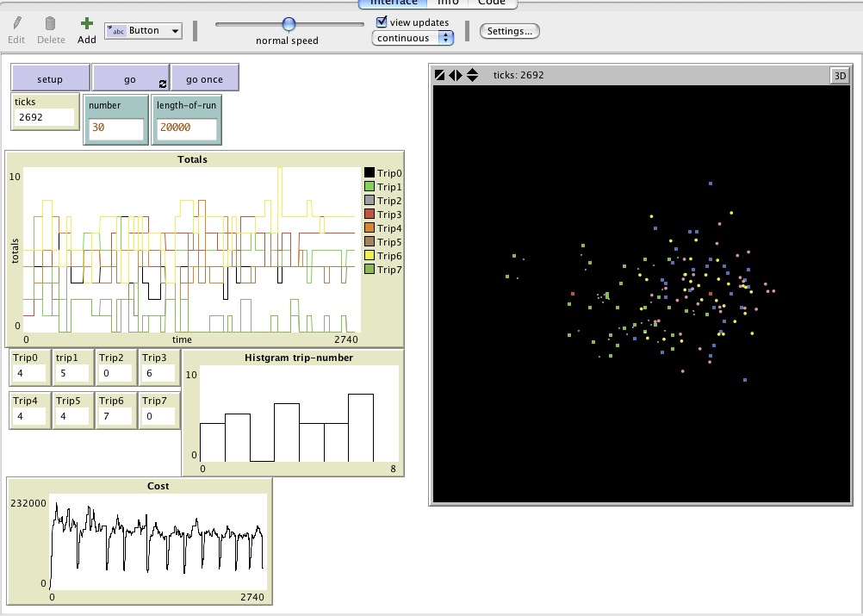Viewport: 863px width, 616px height.
Task: Click the Cost plot title
Action: (x=158, y=486)
